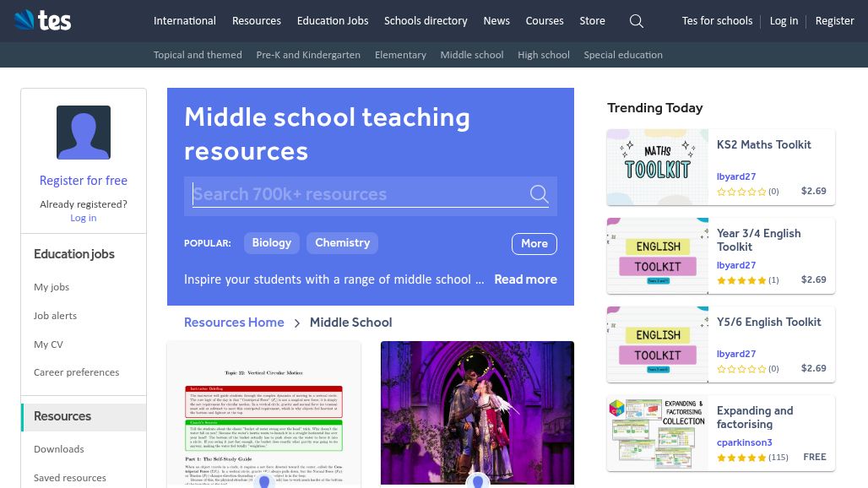Viewport: 868px width, 488px height.
Task: Click Tes for schools
Action: tap(718, 21)
